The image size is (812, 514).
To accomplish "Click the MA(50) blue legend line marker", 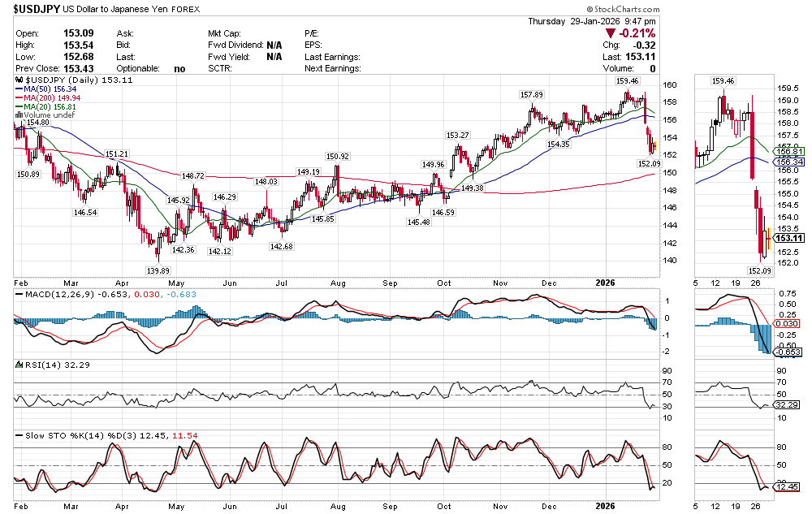I will (x=19, y=89).
